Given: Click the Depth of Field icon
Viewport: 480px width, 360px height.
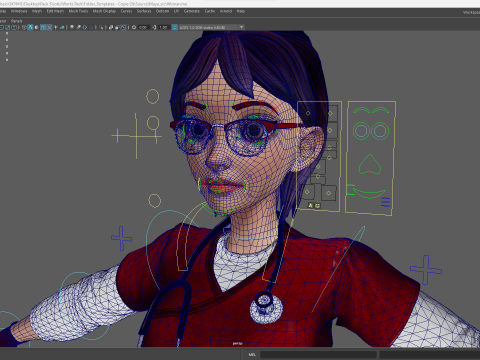Looking at the screenshot, I should [91, 27].
